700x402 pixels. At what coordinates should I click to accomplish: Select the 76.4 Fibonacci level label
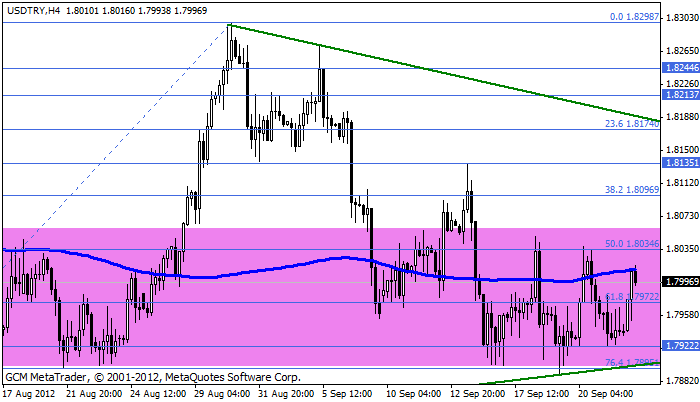[632, 362]
